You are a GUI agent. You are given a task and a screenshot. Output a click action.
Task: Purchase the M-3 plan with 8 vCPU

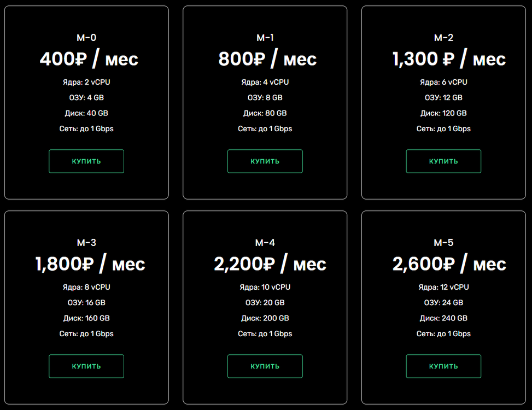pyautogui.click(x=86, y=366)
